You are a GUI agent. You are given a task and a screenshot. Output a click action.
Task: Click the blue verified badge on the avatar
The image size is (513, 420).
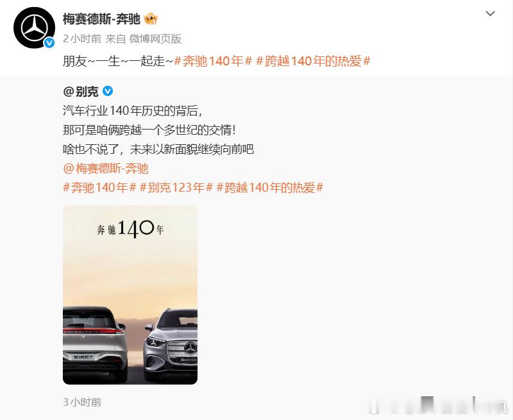[49, 42]
